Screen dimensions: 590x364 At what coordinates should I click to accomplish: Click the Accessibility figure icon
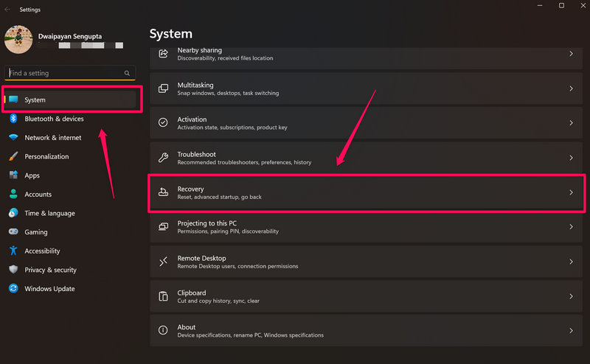coord(13,251)
